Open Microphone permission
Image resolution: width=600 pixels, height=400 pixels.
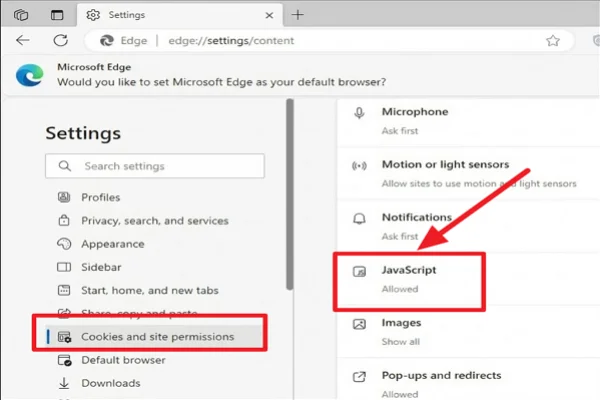click(468, 122)
